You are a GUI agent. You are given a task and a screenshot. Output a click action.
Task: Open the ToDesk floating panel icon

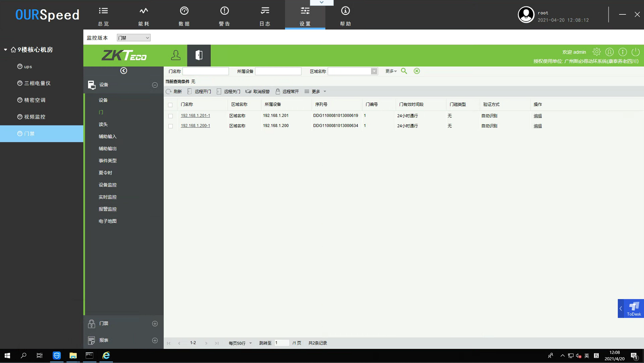634,308
